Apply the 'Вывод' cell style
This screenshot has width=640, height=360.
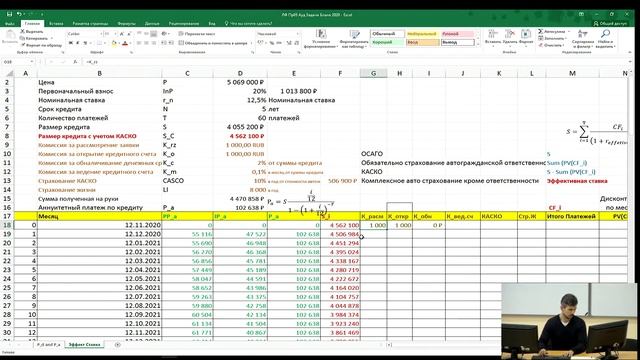click(458, 42)
